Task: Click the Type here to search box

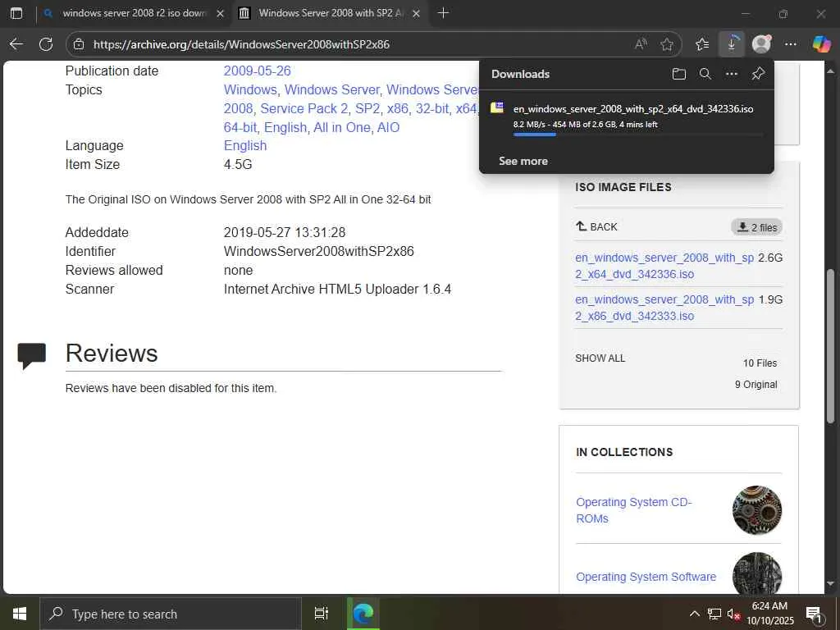Action: pos(171,614)
